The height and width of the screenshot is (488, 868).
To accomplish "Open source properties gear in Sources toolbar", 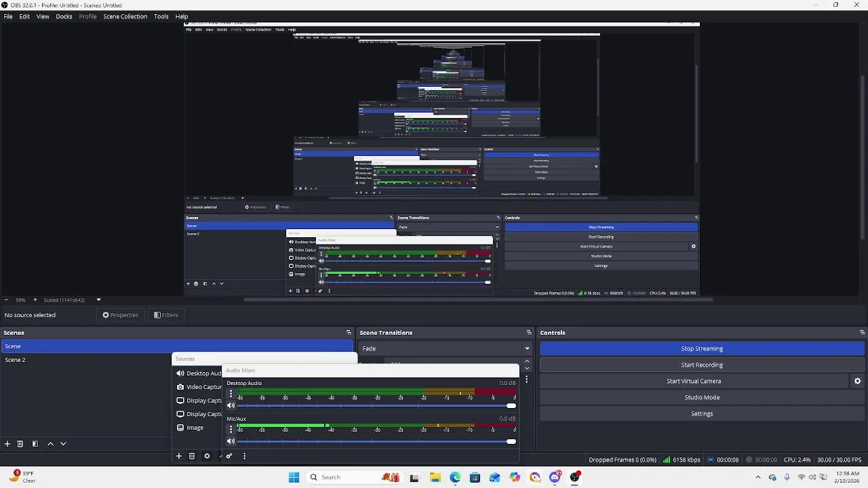I will (207, 456).
